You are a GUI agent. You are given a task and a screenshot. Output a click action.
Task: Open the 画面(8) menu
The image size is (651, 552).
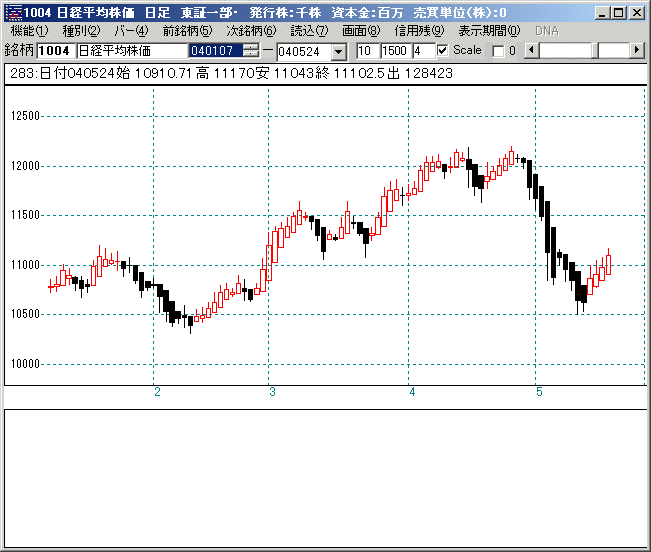pos(361,31)
